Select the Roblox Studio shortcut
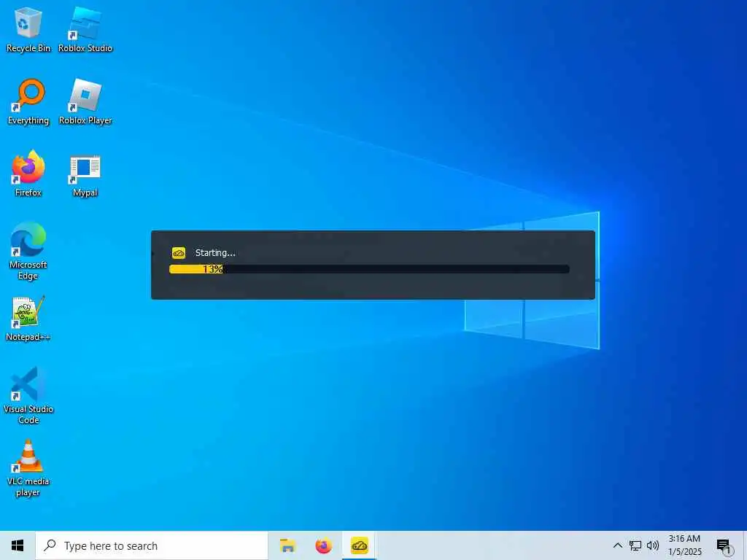 click(x=85, y=29)
